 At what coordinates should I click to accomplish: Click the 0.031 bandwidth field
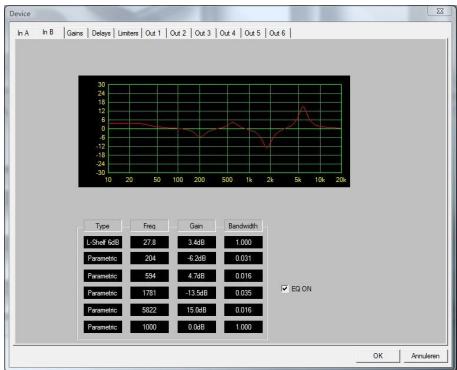pos(243,258)
